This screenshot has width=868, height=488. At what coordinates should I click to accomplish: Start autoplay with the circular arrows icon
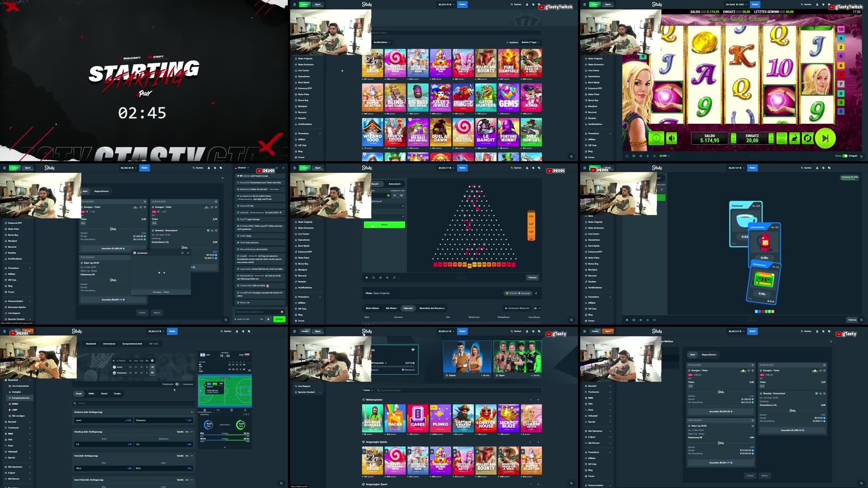807,138
